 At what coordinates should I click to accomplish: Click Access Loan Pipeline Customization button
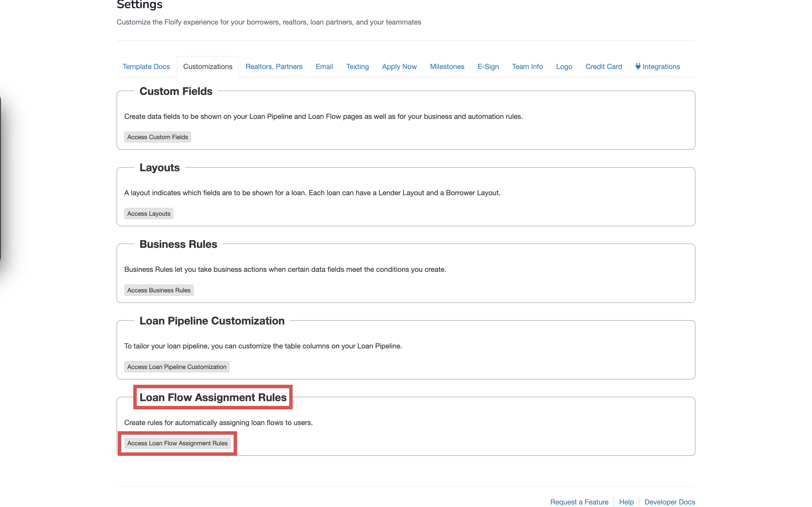click(x=176, y=366)
